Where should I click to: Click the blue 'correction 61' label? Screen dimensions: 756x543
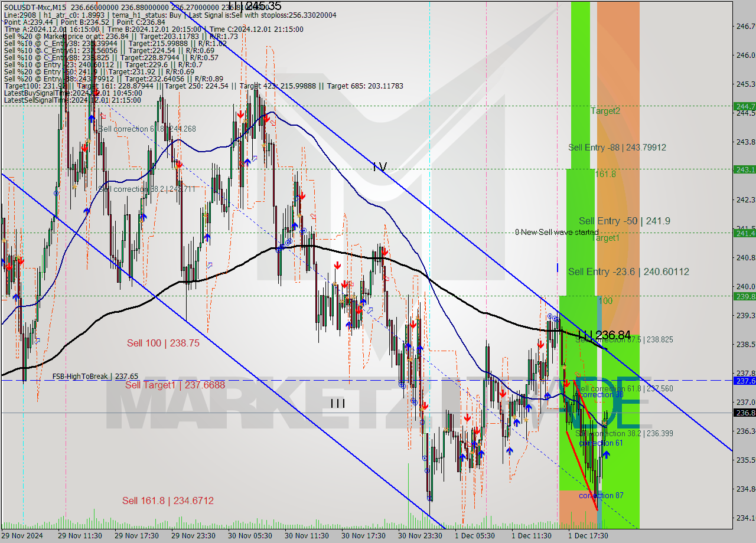click(601, 443)
